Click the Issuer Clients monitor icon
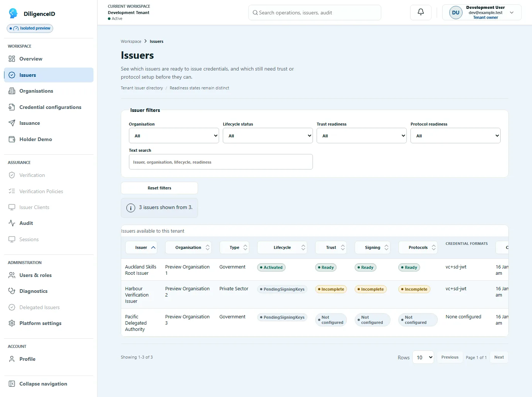The height and width of the screenshot is (397, 532). [12, 207]
